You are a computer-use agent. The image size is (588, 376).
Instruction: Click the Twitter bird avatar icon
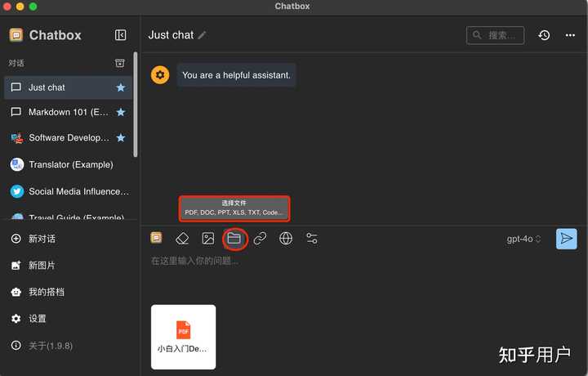point(17,191)
